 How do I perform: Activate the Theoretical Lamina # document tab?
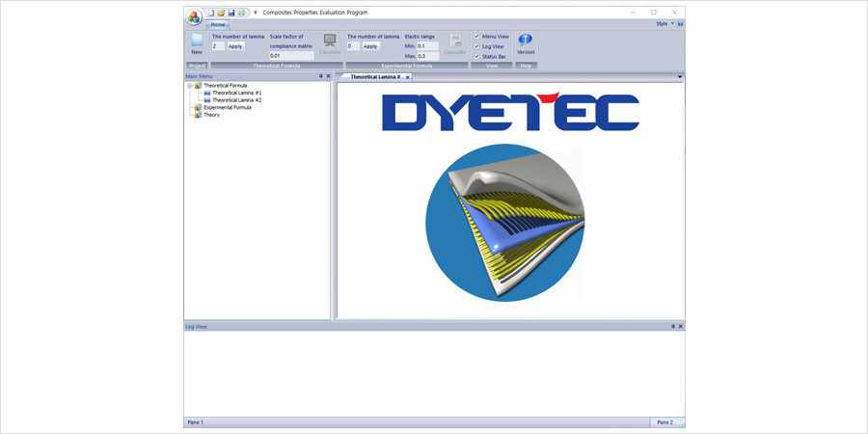tap(375, 77)
